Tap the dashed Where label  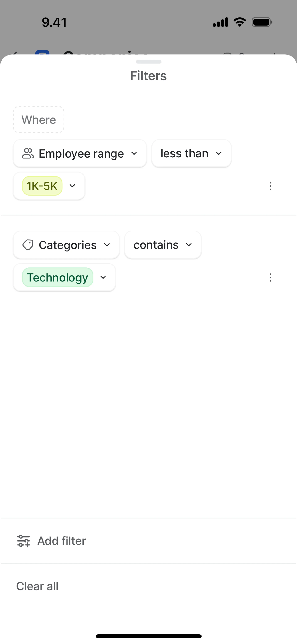click(39, 120)
